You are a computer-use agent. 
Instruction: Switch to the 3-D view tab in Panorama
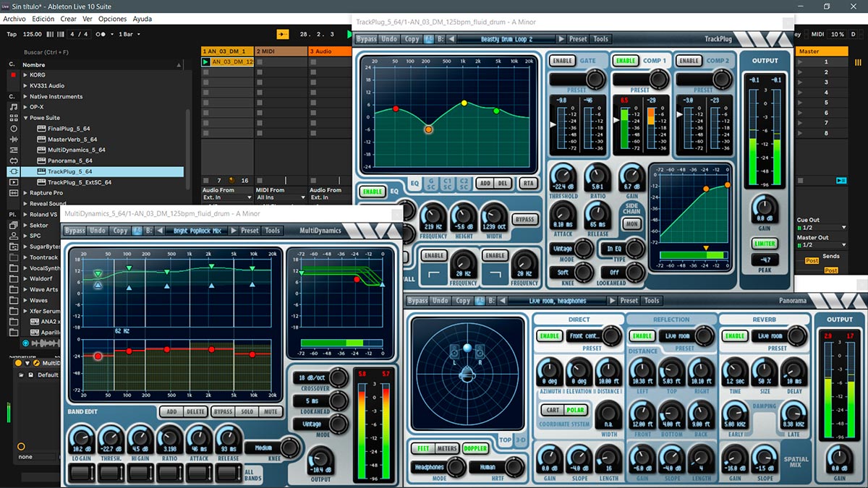click(520, 440)
